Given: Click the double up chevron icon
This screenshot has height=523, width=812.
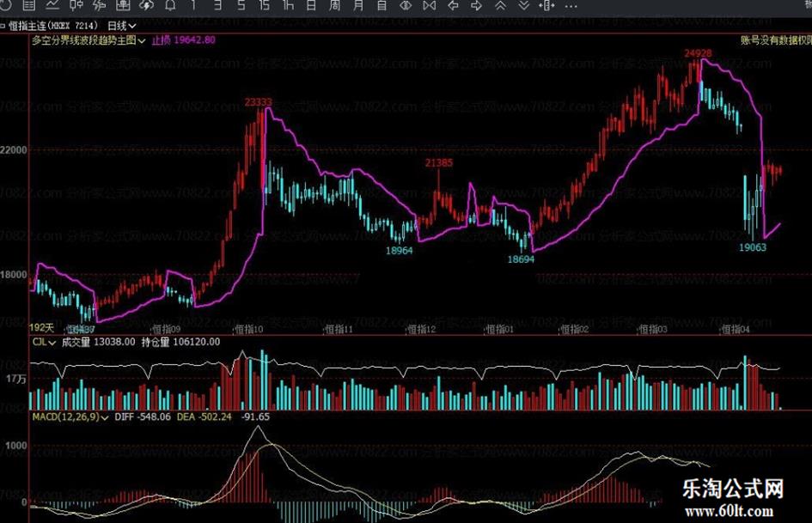Looking at the screenshot, I should [x=500, y=5].
